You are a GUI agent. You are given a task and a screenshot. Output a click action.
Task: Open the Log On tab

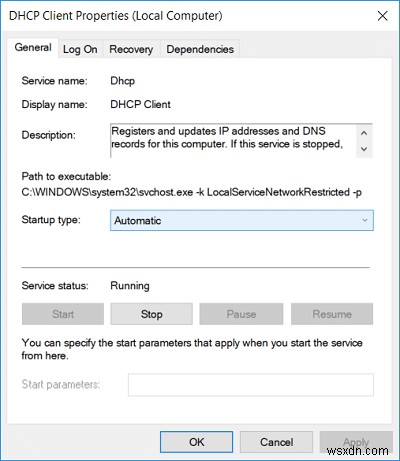80,50
